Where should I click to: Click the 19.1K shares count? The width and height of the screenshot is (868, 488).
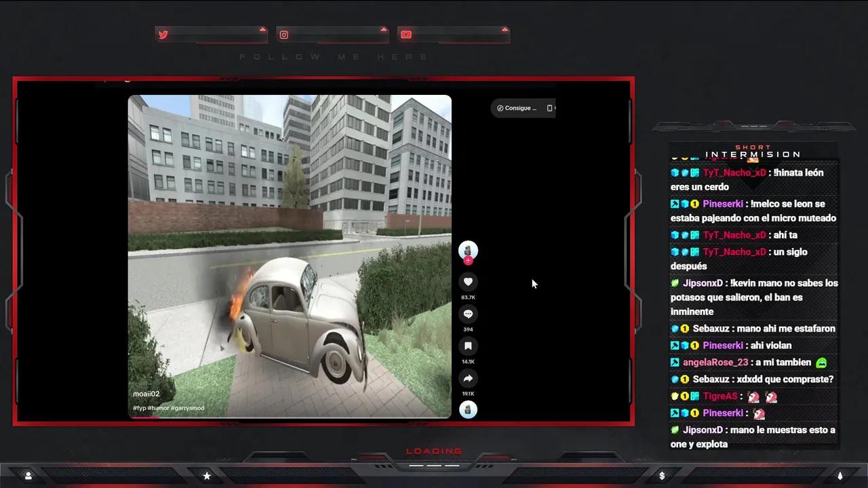pyautogui.click(x=468, y=393)
